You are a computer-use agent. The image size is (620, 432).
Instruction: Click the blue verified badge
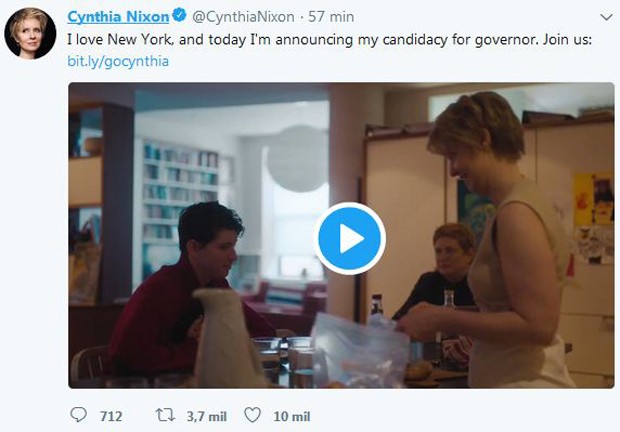pyautogui.click(x=180, y=15)
